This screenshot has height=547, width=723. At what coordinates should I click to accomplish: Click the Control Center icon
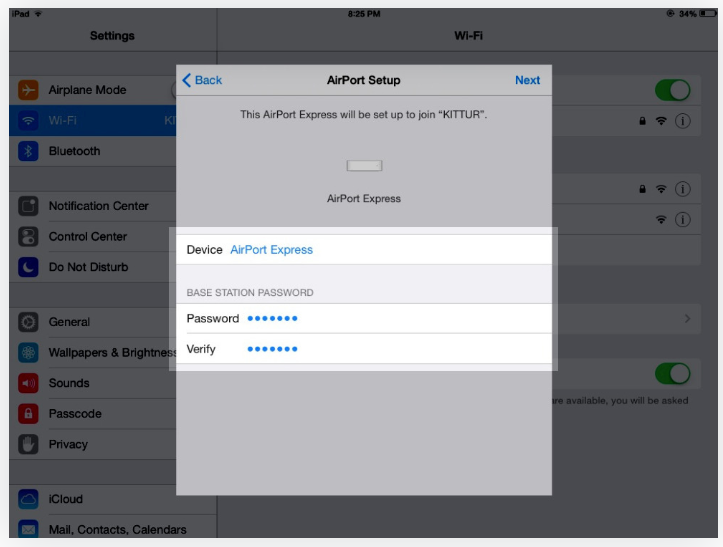pyautogui.click(x=28, y=237)
